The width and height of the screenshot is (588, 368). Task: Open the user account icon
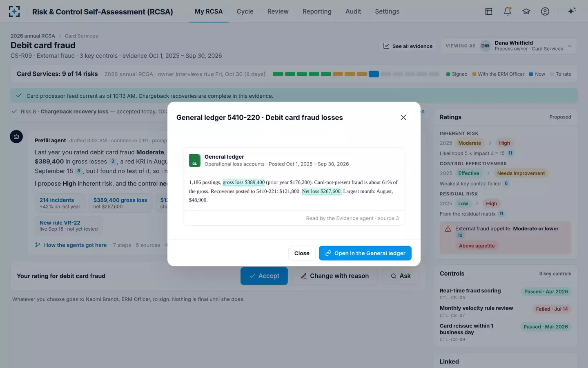click(545, 11)
